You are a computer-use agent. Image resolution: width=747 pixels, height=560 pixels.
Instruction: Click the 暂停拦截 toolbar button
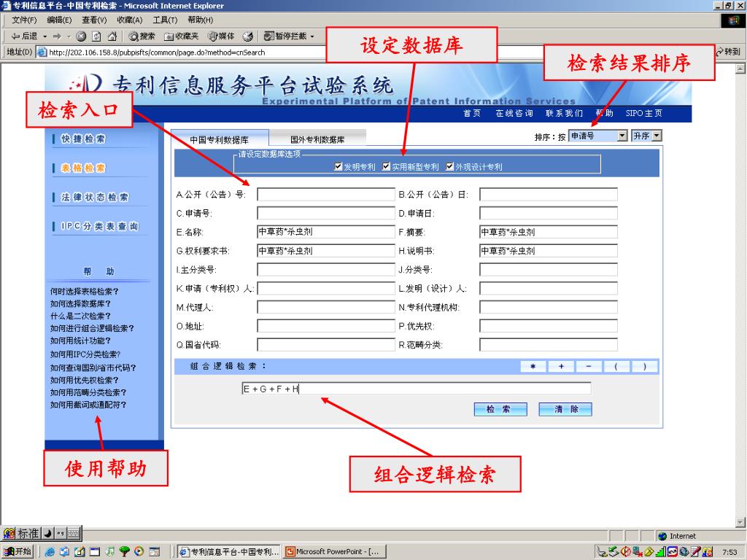[x=285, y=36]
